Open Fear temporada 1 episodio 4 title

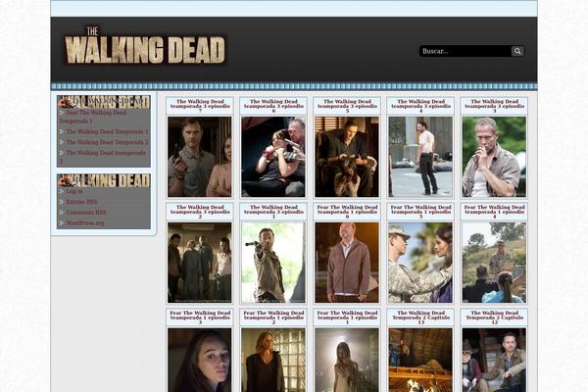[494, 212]
